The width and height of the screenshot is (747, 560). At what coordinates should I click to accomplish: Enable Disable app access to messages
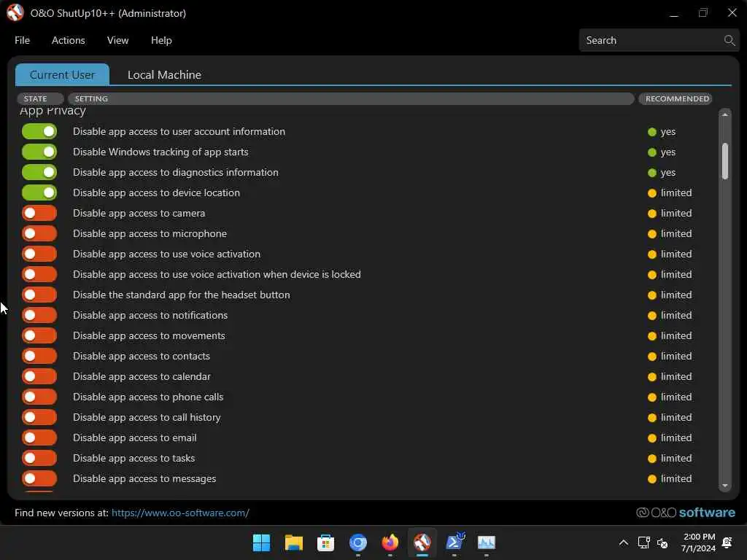coord(39,478)
